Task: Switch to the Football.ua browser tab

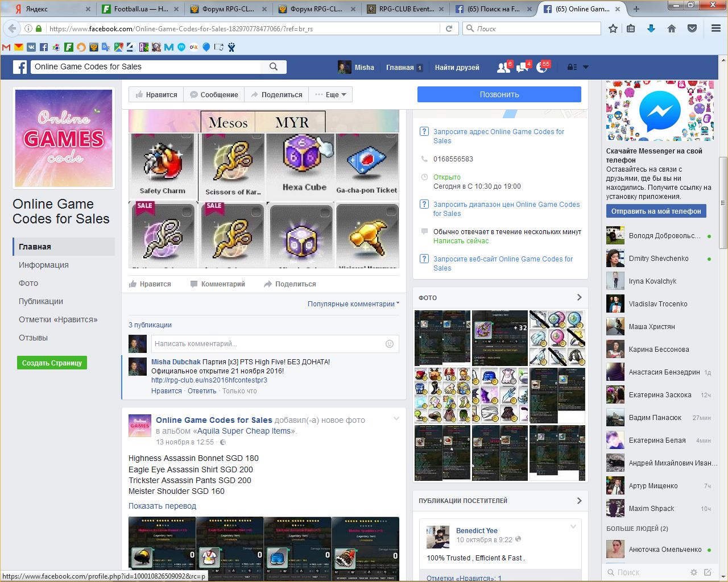Action: [140, 9]
